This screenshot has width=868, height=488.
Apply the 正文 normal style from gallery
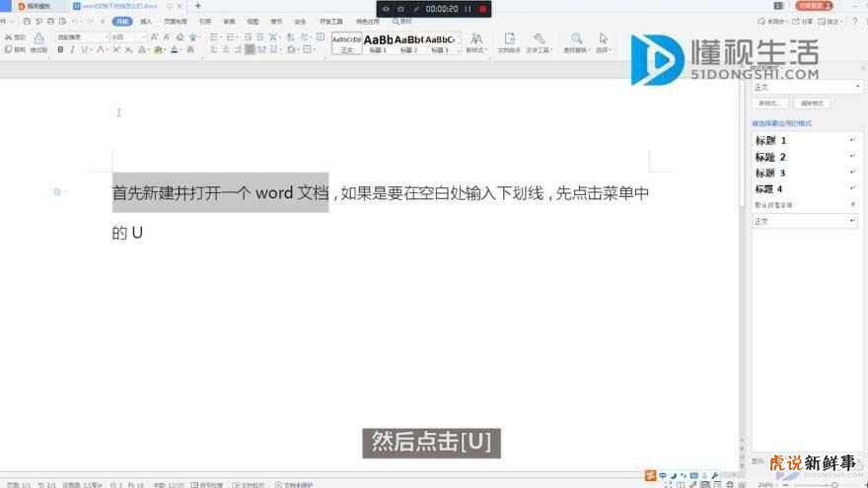(346, 43)
